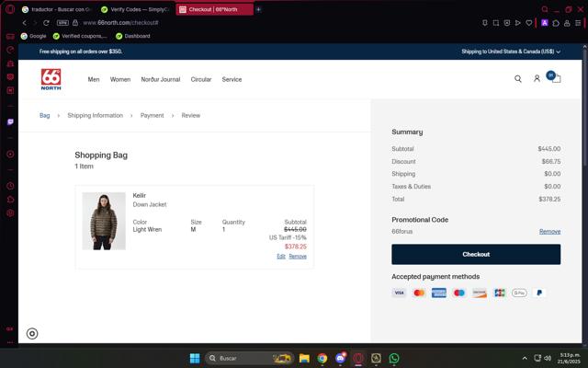Open the Settings gear icon in sidebar

pyautogui.click(x=10, y=213)
